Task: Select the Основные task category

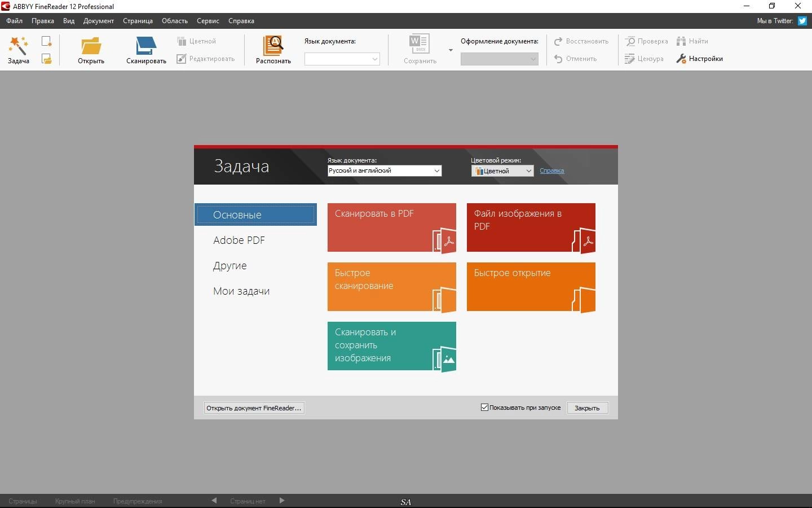Action: pyautogui.click(x=255, y=214)
